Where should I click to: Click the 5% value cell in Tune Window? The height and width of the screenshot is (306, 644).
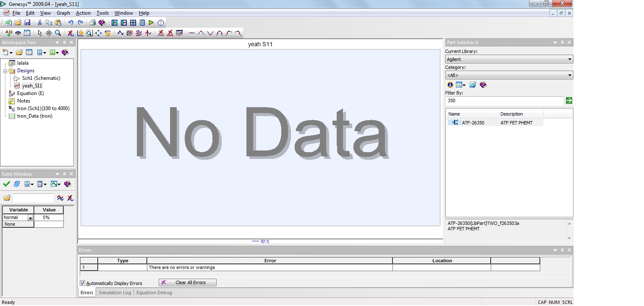49,217
